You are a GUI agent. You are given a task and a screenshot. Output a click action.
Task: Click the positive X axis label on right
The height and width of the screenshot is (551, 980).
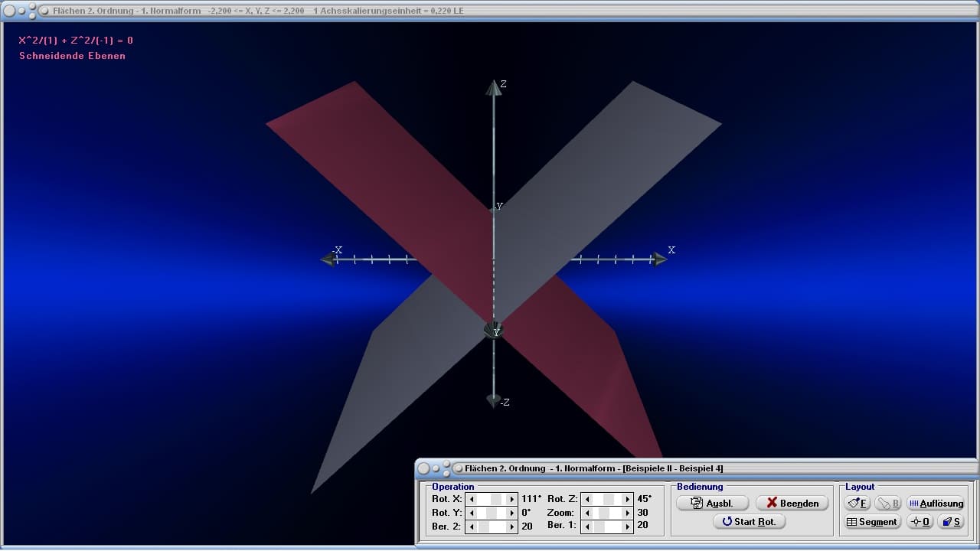[671, 250]
